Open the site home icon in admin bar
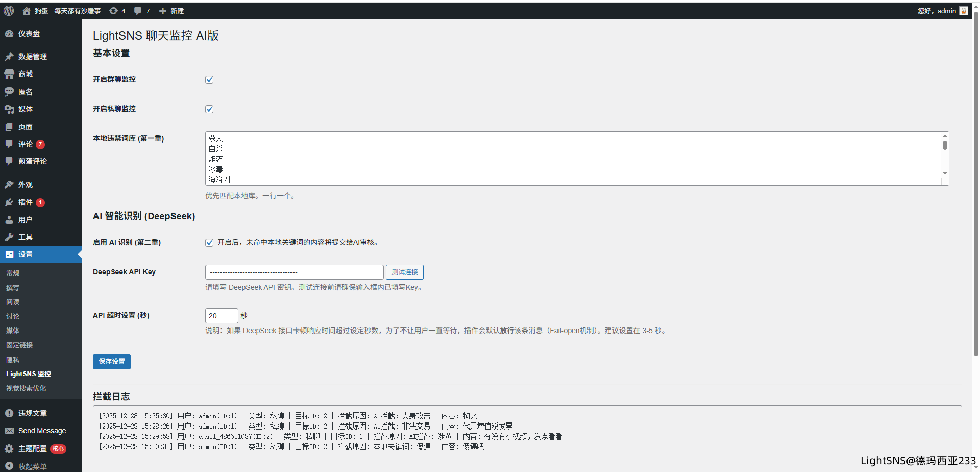This screenshot has width=980, height=472. [x=27, y=11]
